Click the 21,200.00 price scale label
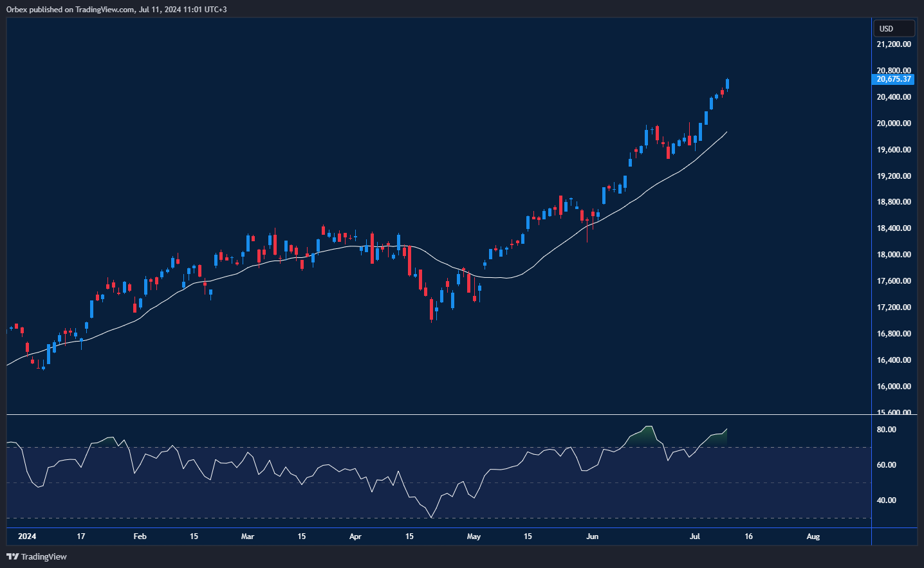Screen dimensions: 924x568 (894, 44)
